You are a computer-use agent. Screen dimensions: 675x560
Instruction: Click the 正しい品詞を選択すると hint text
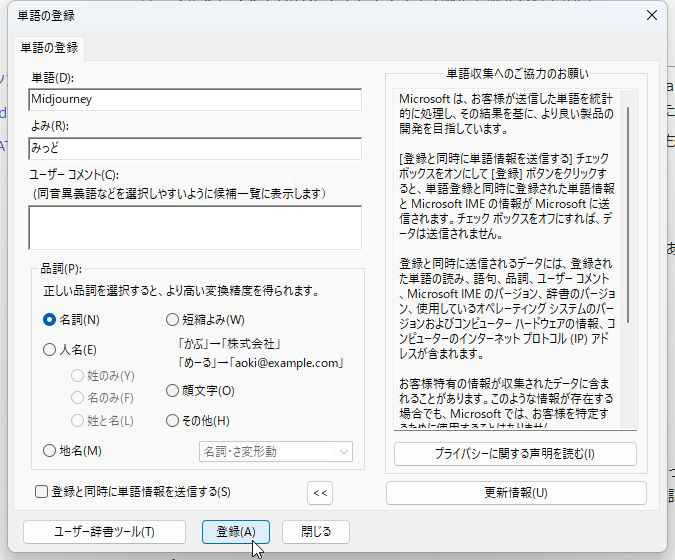click(181, 291)
